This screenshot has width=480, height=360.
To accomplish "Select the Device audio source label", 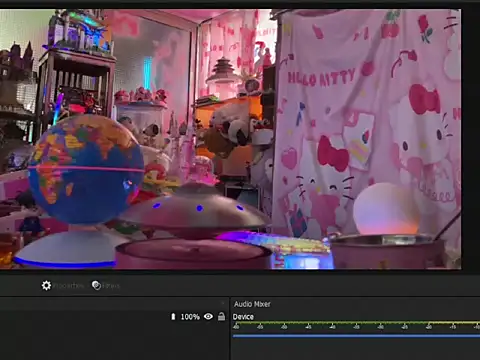I will point(243,317).
